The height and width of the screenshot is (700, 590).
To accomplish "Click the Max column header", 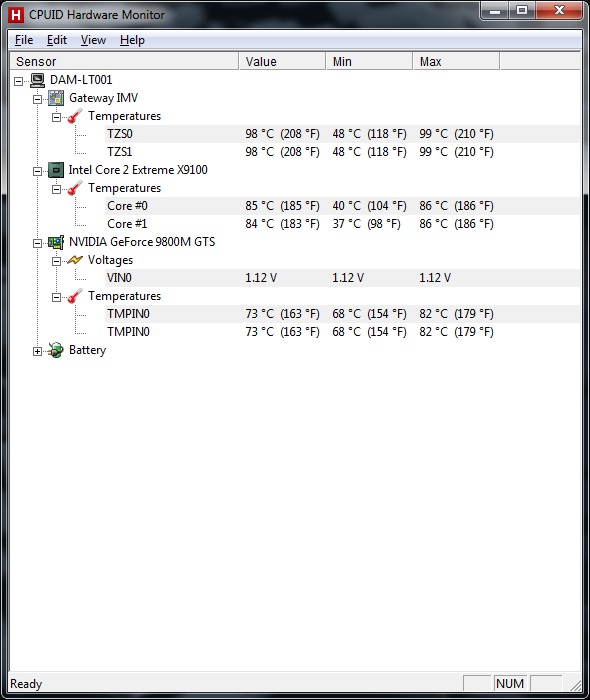I will pyautogui.click(x=456, y=62).
